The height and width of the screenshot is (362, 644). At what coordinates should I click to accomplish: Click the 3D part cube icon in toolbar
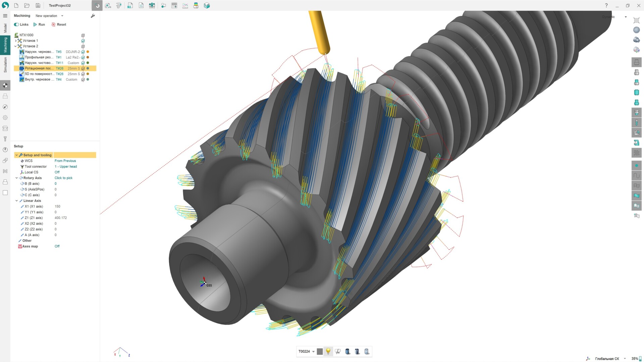pos(207,5)
